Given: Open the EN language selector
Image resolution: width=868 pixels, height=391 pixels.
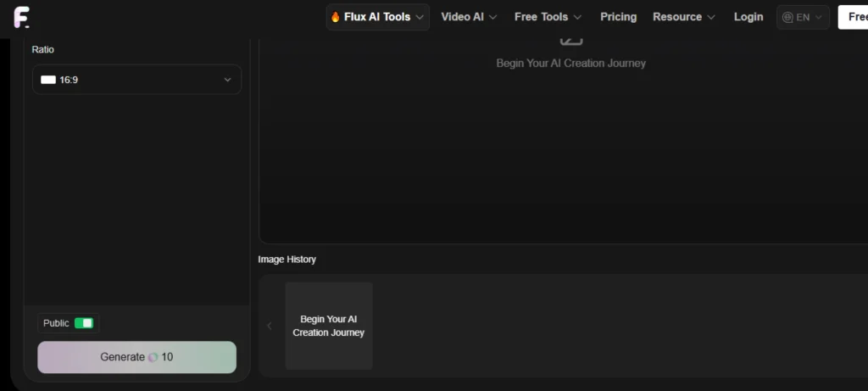Looking at the screenshot, I should (803, 17).
